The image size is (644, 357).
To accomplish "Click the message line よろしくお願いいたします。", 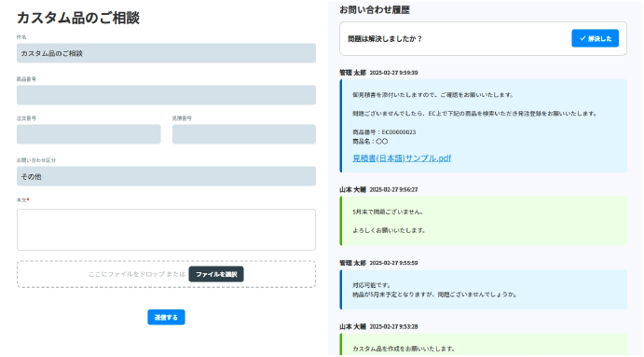I will click(389, 230).
